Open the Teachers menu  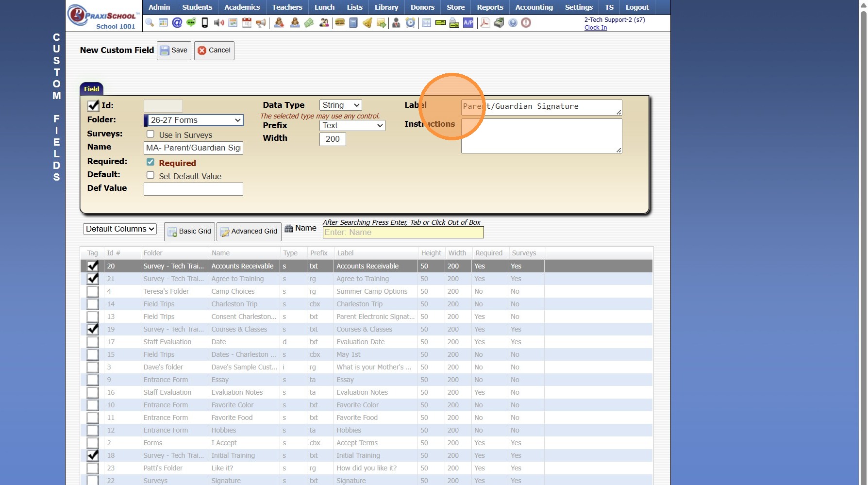pos(287,7)
